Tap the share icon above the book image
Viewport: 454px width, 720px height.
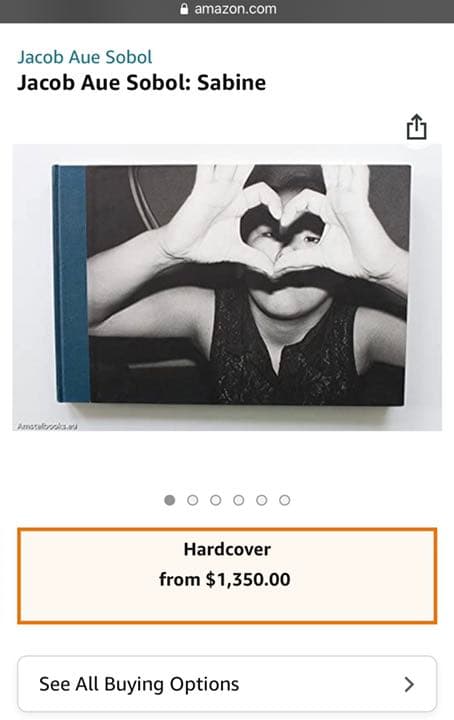point(416,127)
